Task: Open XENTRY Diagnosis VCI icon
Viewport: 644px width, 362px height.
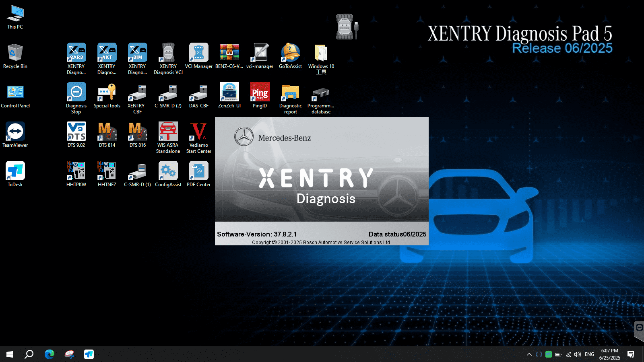Action: tap(168, 59)
